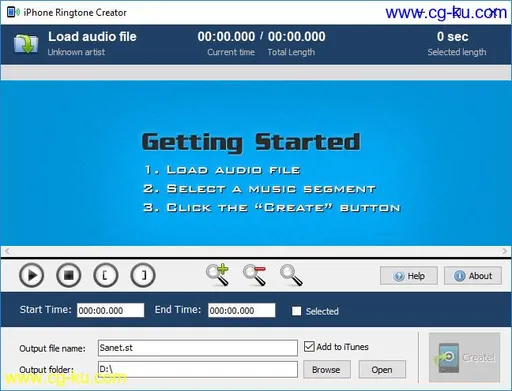Click the Load audio file folder icon

click(26, 43)
